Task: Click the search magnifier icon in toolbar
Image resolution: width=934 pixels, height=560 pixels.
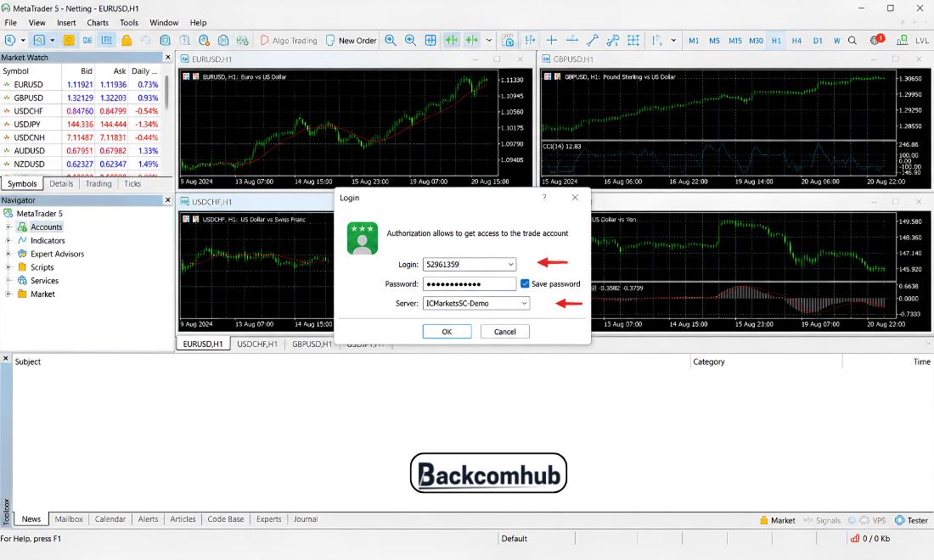Action: [852, 41]
